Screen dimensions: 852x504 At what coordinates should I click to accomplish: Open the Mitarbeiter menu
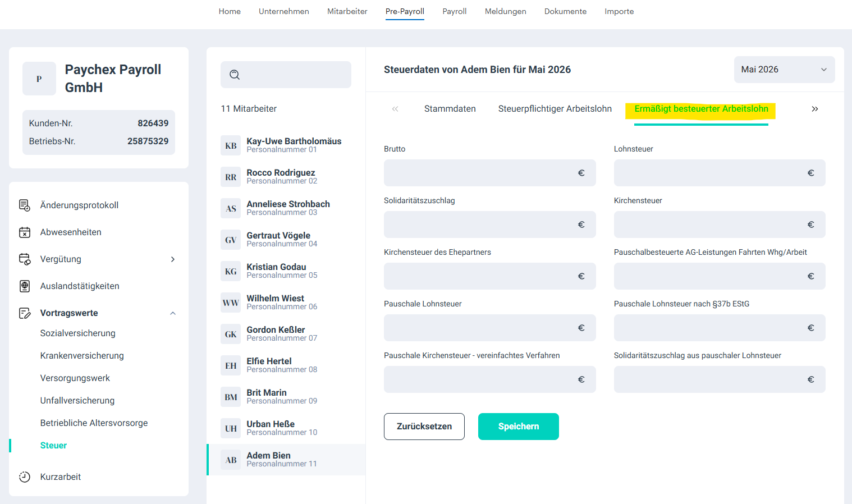[347, 11]
